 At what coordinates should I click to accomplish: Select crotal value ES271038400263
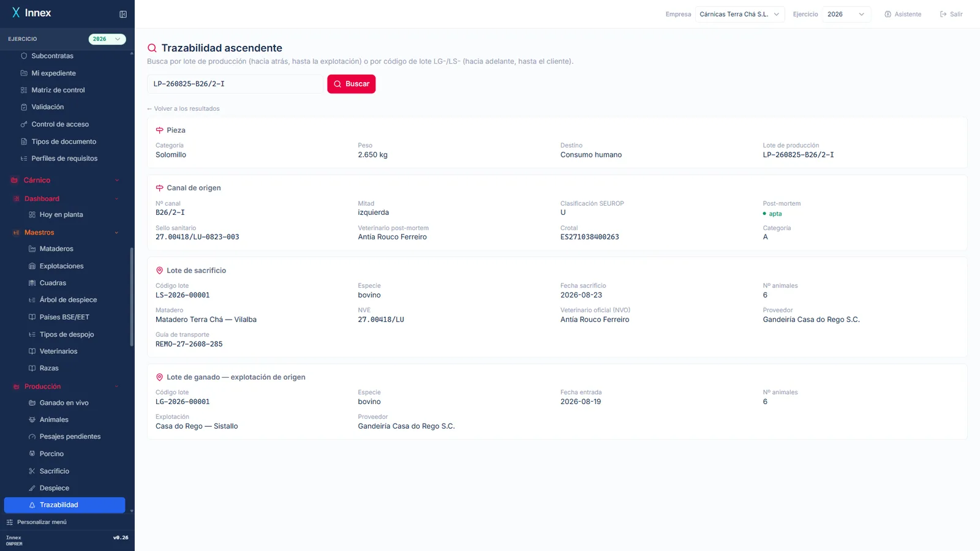click(x=590, y=237)
